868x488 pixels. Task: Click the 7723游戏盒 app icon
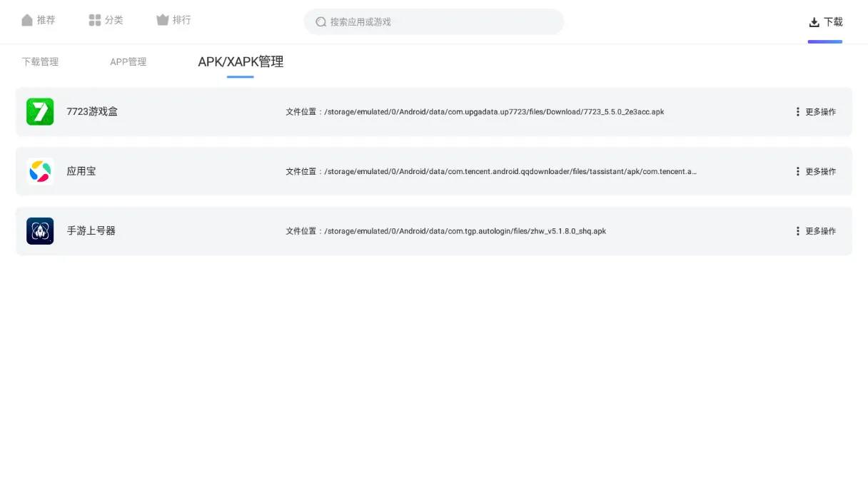[x=40, y=111]
